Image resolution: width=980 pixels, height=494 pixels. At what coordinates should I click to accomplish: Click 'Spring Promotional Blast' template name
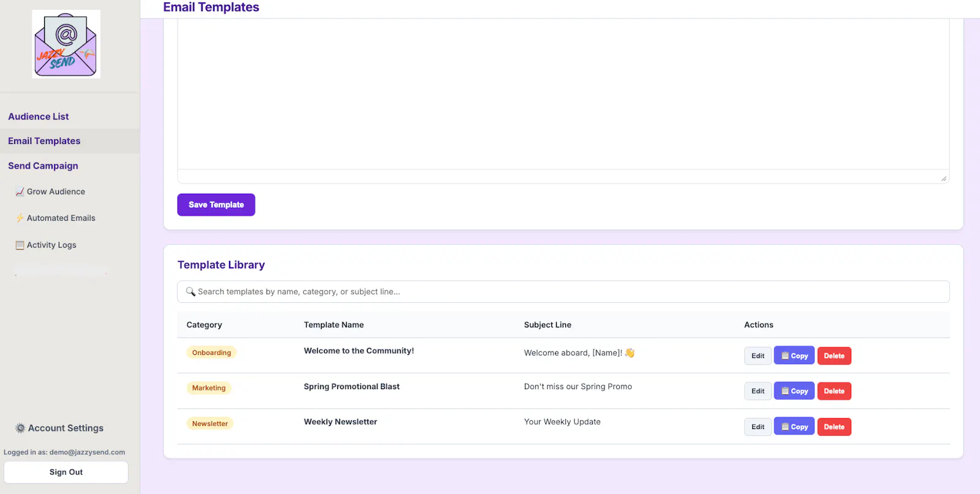coord(352,386)
